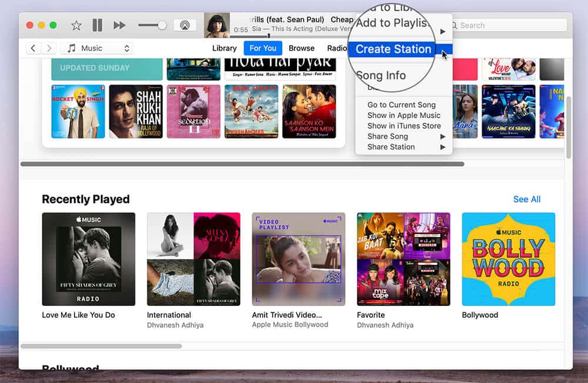Click the Search field
Image resolution: width=588 pixels, height=383 pixels.
[508, 25]
